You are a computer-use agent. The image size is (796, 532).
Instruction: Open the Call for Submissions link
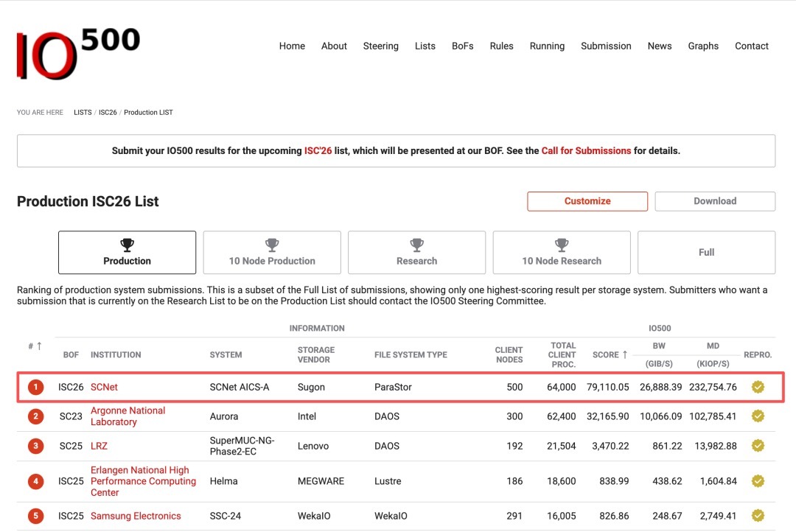pos(586,151)
